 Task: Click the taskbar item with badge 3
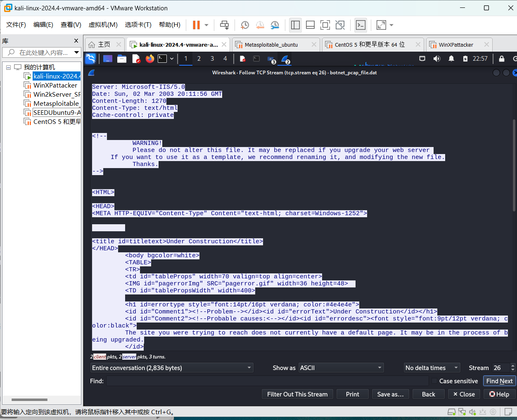(x=271, y=59)
